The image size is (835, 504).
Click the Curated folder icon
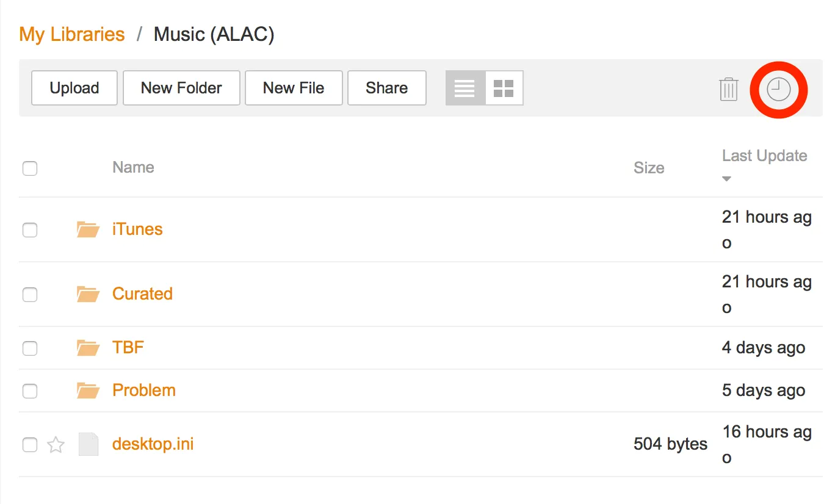tap(88, 295)
